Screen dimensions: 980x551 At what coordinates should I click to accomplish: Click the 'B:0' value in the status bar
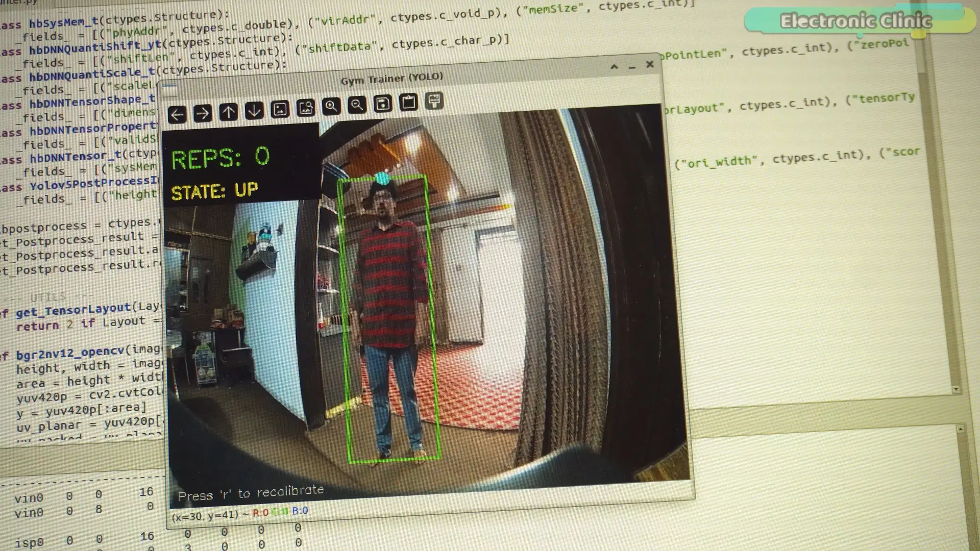300,511
